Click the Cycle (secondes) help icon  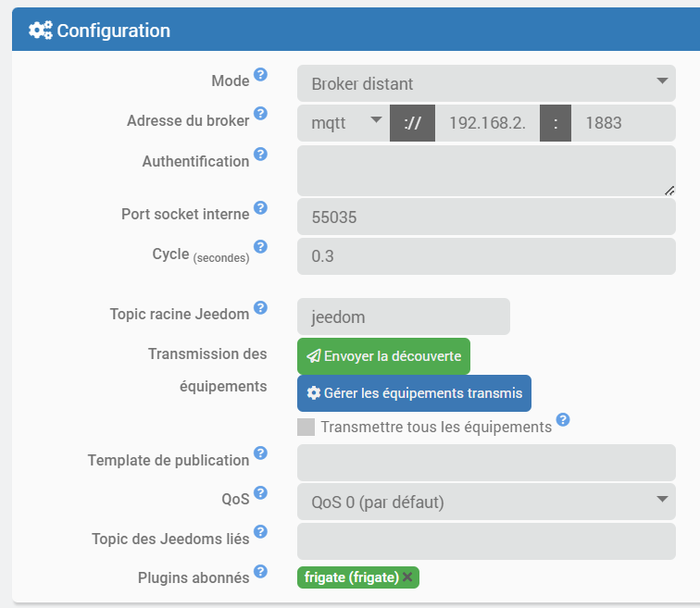coord(261,247)
